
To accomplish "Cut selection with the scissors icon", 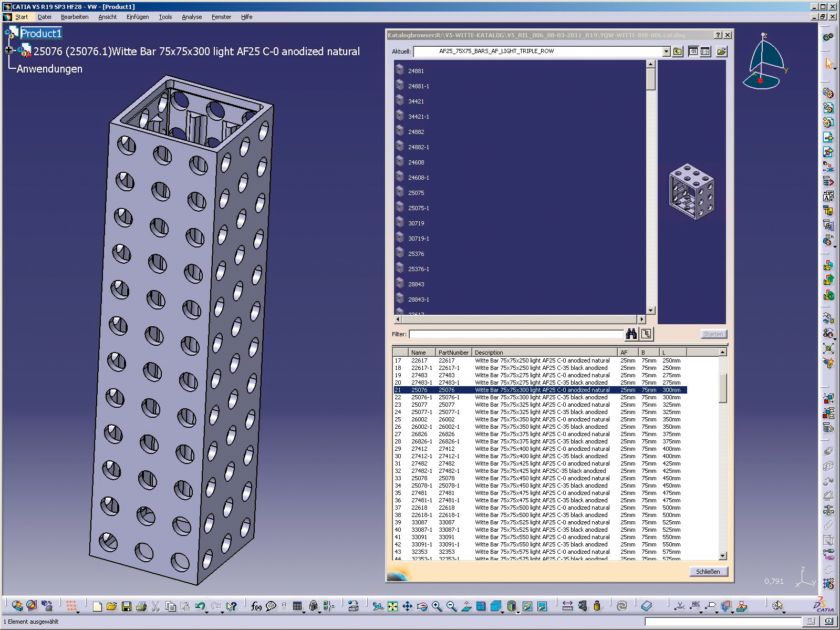I will (155, 606).
